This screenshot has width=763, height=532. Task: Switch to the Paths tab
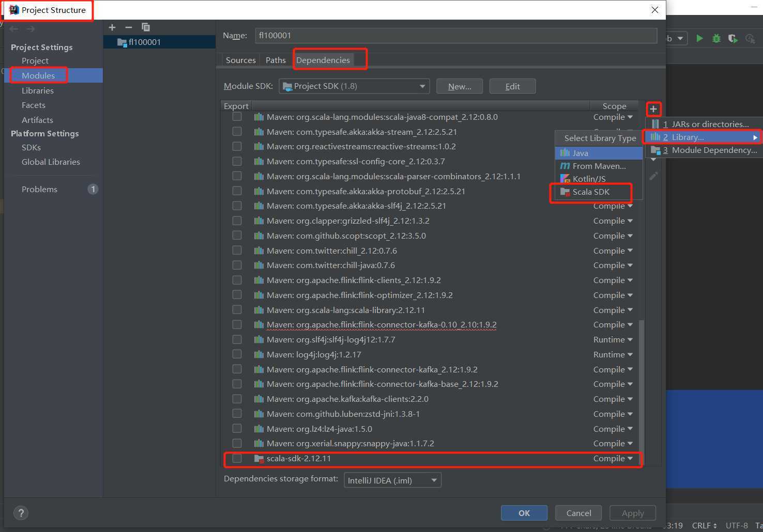(x=276, y=60)
